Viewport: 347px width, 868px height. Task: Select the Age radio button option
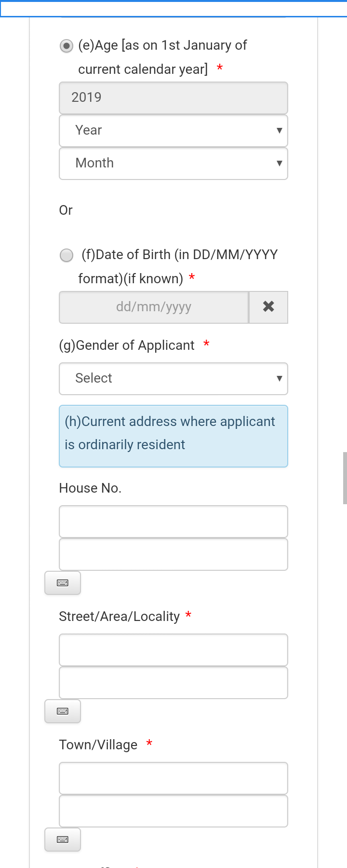tap(67, 46)
